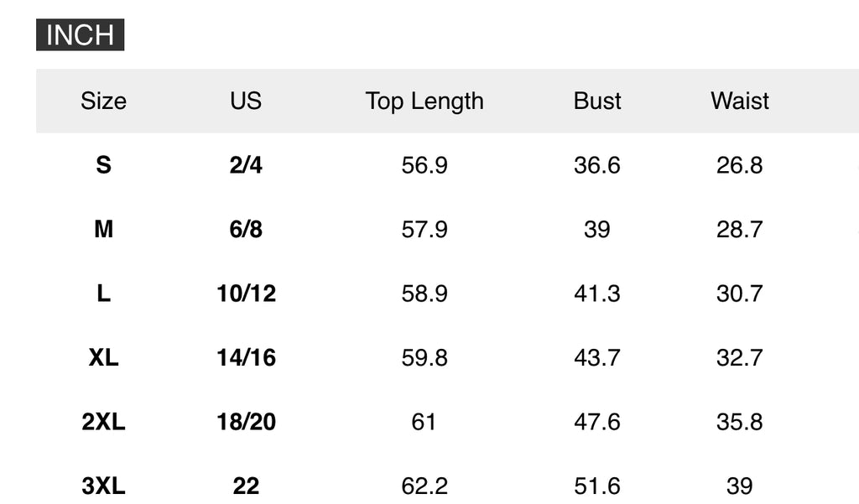
Task: Click the size S row label
Action: (103, 165)
